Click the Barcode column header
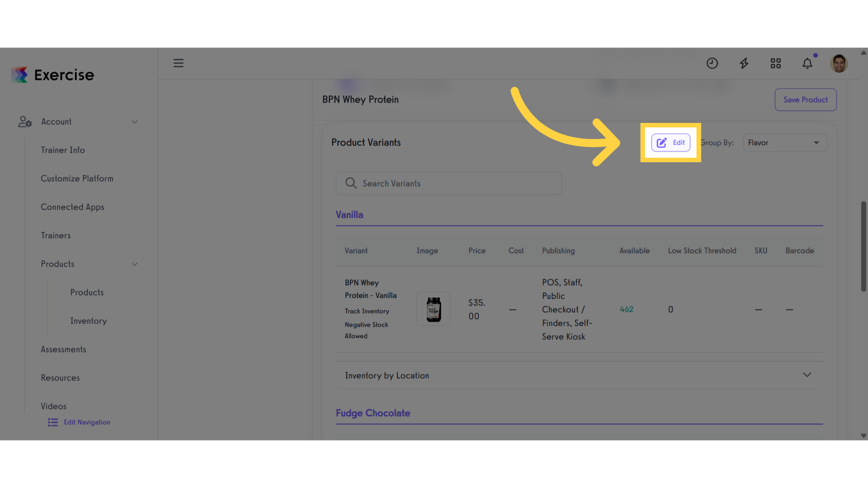The image size is (868, 488). click(799, 250)
